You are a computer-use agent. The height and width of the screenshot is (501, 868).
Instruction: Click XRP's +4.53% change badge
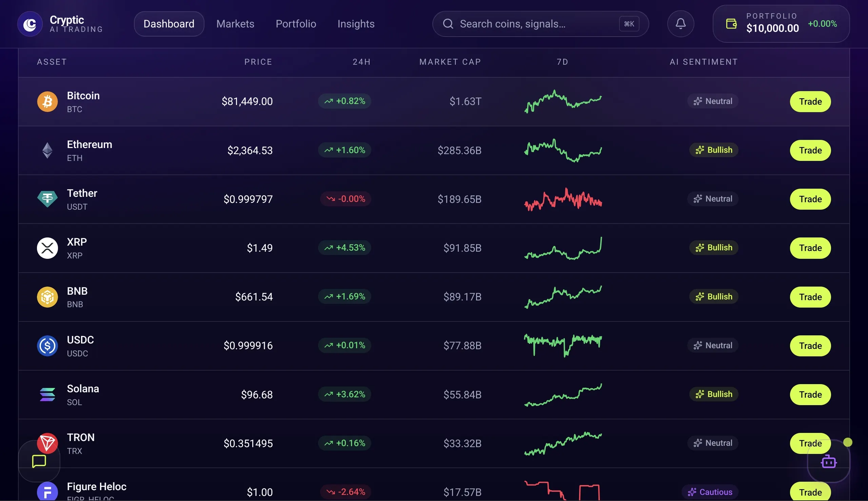[x=344, y=248]
